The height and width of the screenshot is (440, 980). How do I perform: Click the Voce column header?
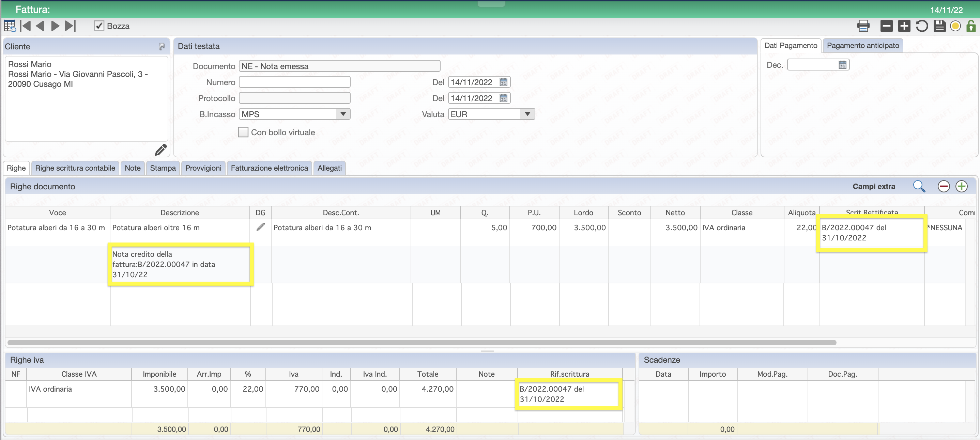[58, 213]
